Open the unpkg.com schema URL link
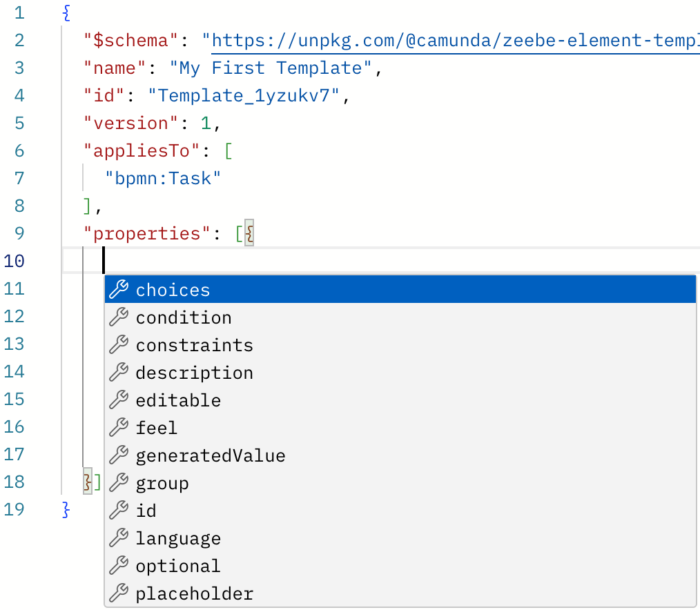 [x=449, y=40]
